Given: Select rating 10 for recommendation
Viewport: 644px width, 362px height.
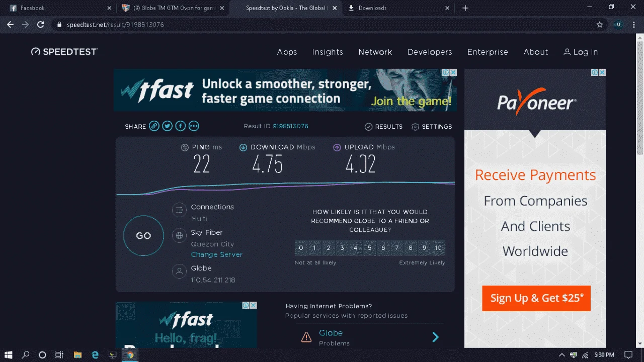Looking at the screenshot, I should pyautogui.click(x=438, y=248).
